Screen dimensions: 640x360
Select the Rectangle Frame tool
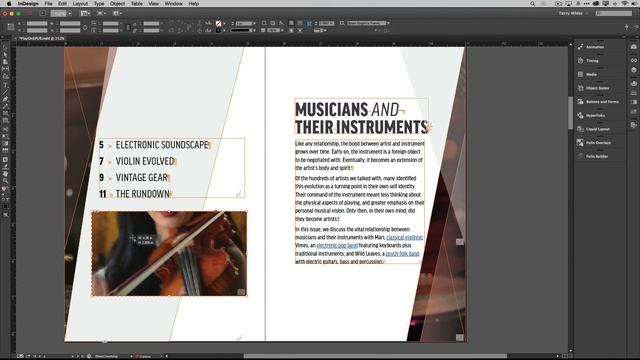click(5, 114)
